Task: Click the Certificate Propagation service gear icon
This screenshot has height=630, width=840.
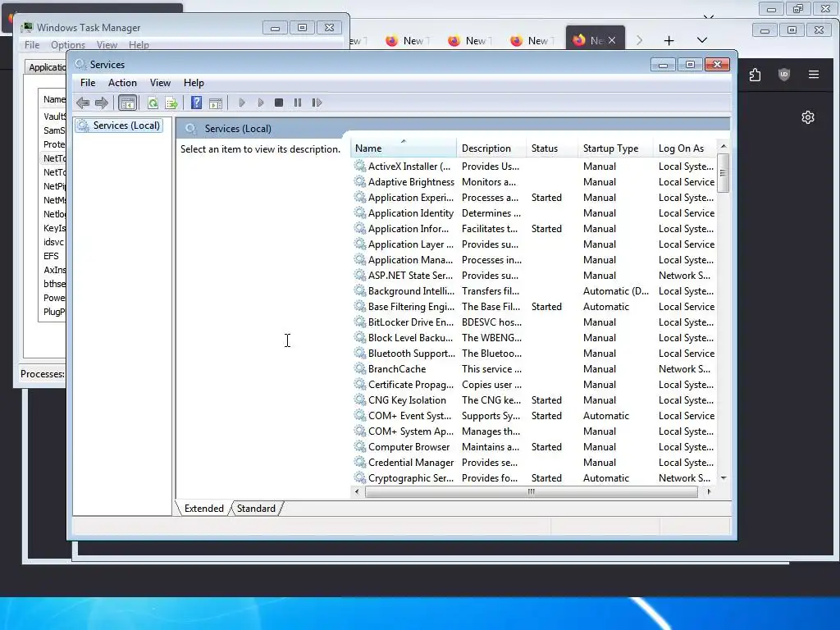Action: click(360, 384)
